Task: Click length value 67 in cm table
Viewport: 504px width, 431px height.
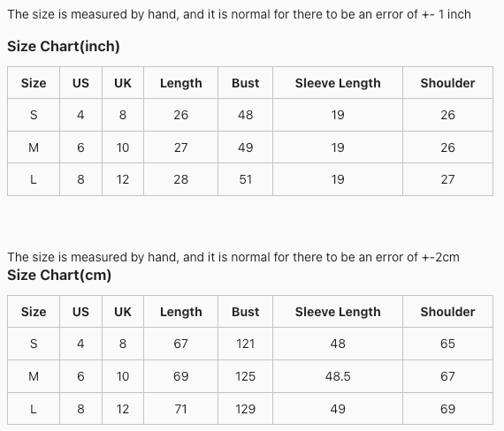Action: (x=181, y=344)
